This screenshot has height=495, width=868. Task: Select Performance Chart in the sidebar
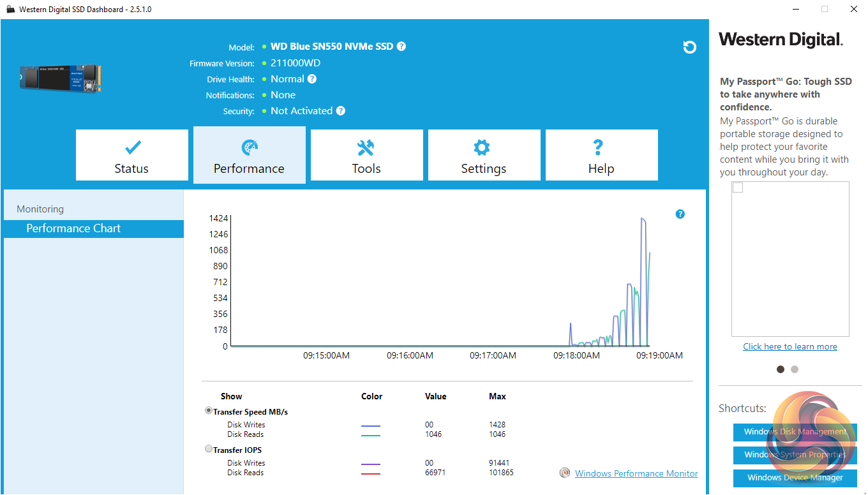click(73, 228)
